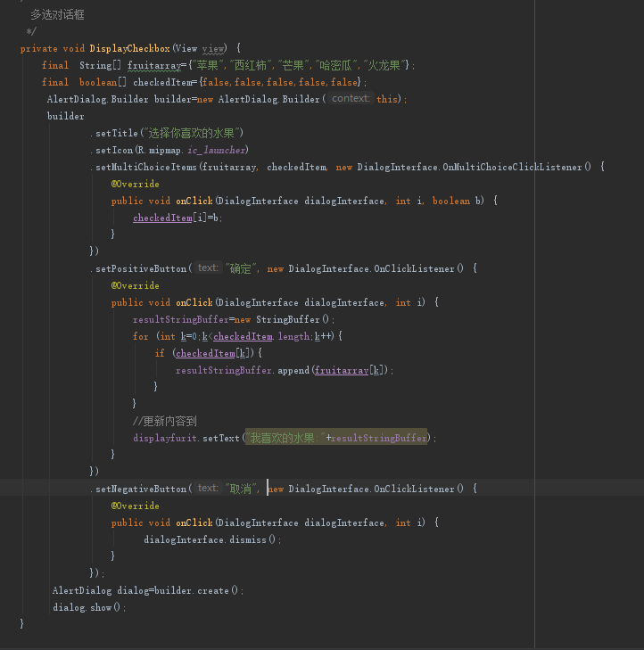Click the .setNegativeButton method call

pos(138,490)
